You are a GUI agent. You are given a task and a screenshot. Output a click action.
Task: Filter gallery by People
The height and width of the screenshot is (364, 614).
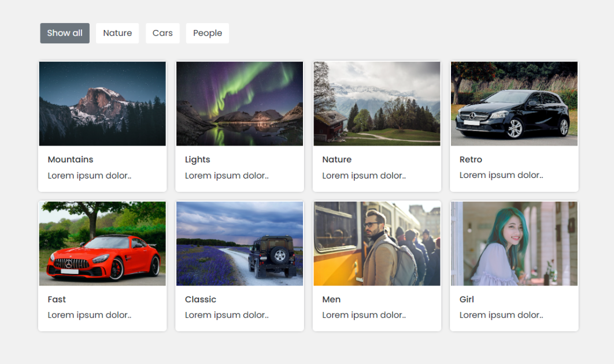208,34
